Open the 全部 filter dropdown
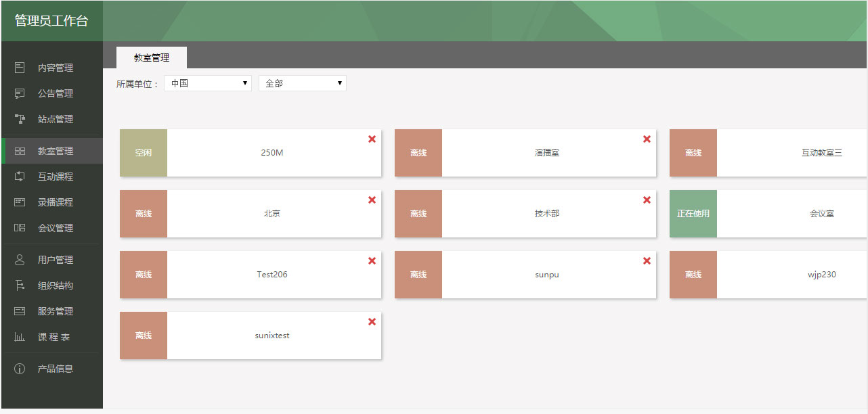Image resolution: width=868 pixels, height=414 pixels. (303, 83)
